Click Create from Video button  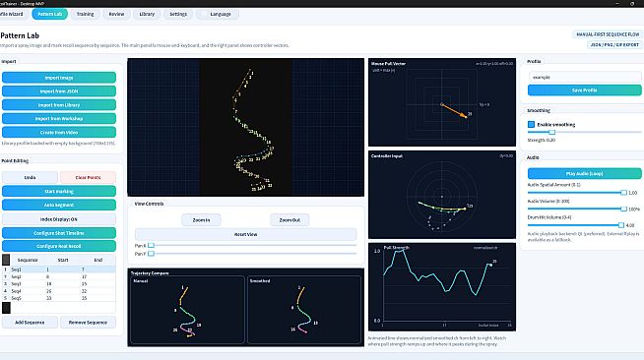59,133
